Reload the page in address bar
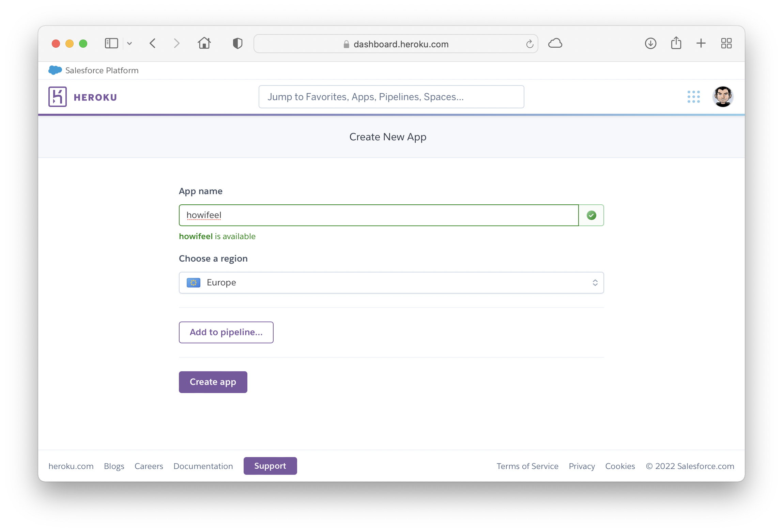The image size is (783, 532). (x=529, y=44)
